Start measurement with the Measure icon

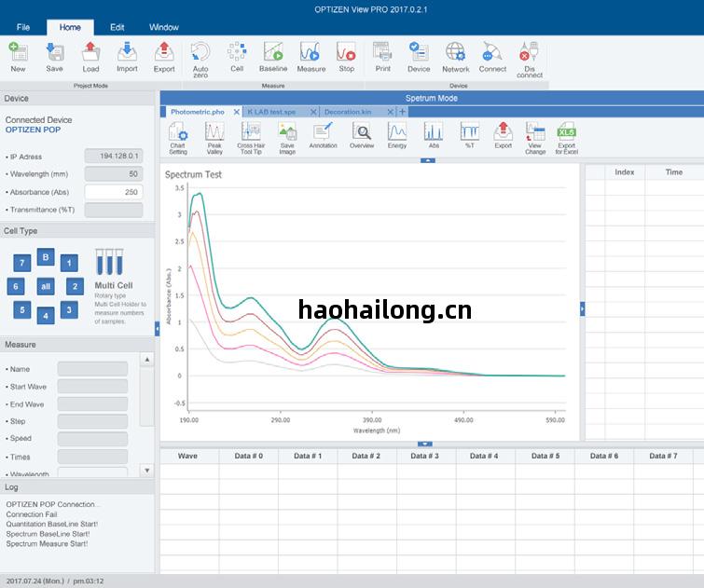311,57
